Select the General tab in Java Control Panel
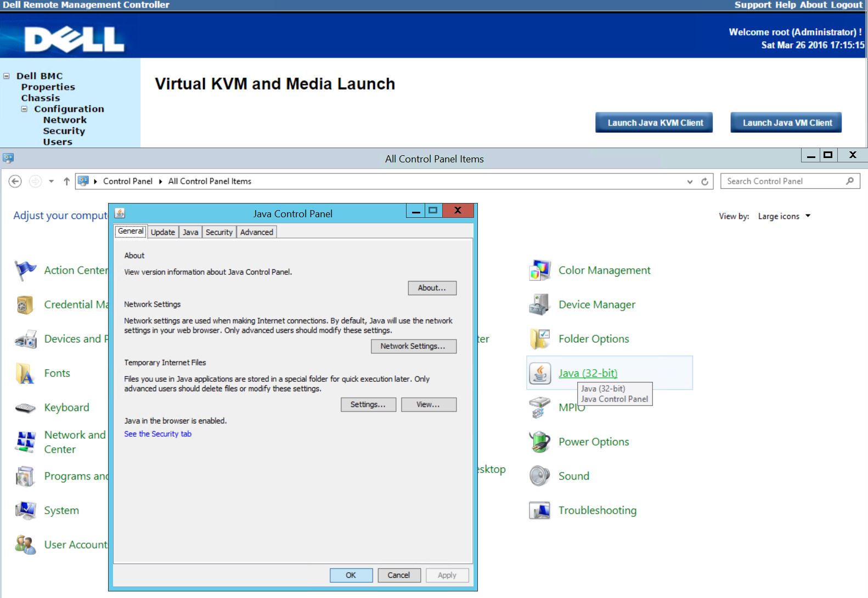868x598 pixels. 131,231
